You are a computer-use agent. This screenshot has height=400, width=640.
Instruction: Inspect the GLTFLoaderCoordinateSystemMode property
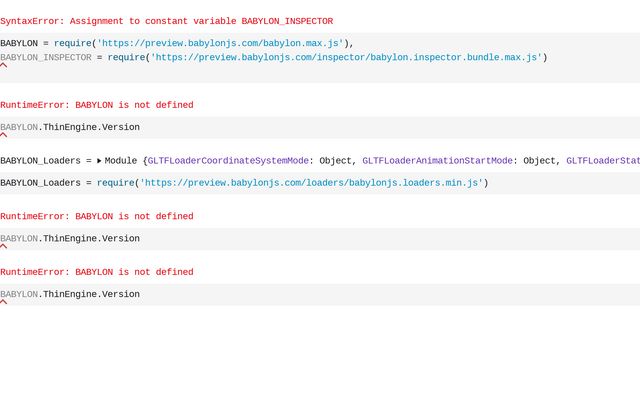coord(228,161)
